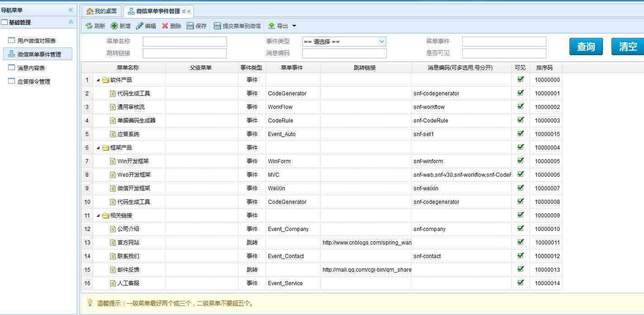
Task: Click the 刷新 refresh icon
Action: 89,26
